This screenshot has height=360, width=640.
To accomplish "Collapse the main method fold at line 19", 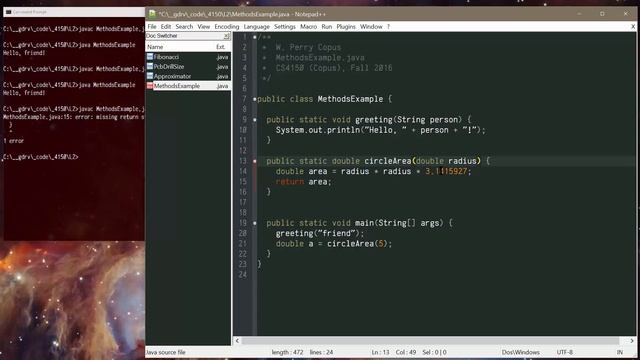I will [x=255, y=223].
